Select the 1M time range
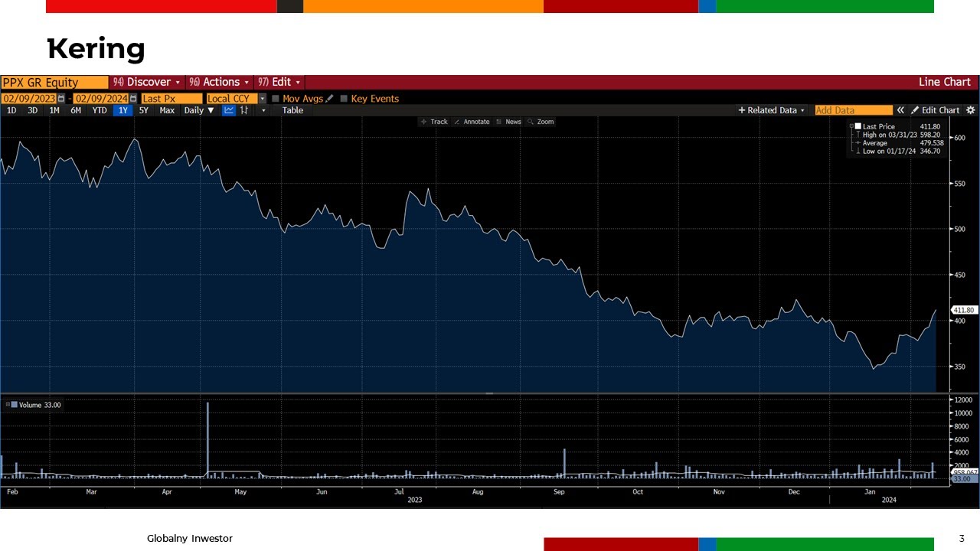 (x=54, y=110)
